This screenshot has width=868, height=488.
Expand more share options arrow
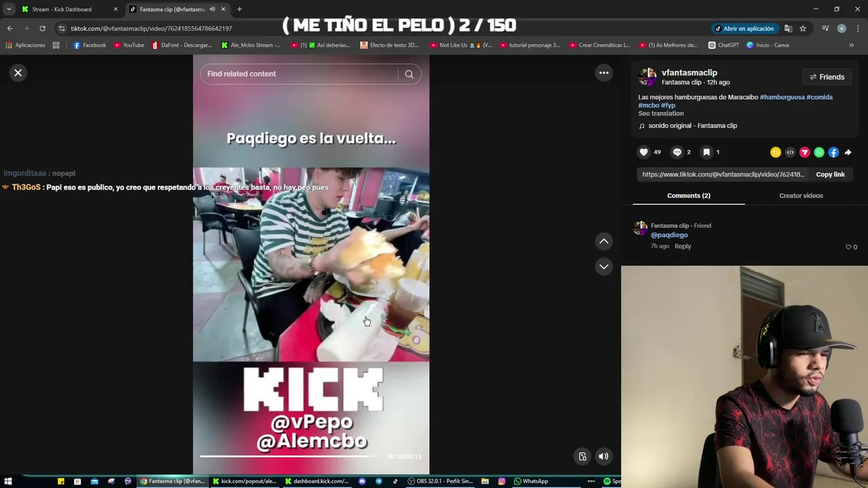pos(848,152)
